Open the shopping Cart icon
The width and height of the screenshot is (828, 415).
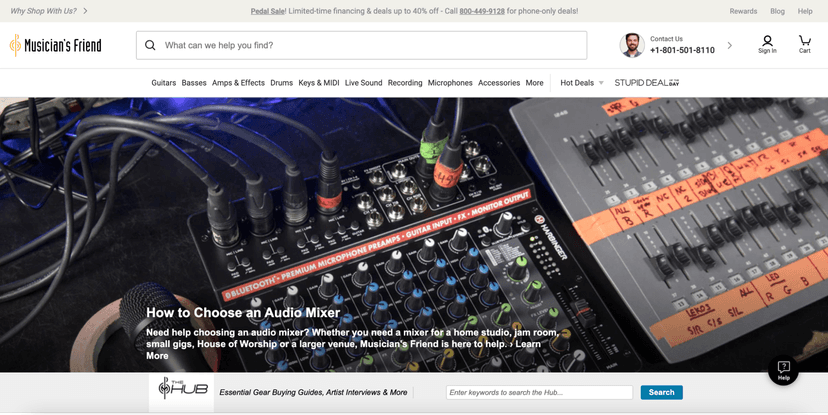804,44
